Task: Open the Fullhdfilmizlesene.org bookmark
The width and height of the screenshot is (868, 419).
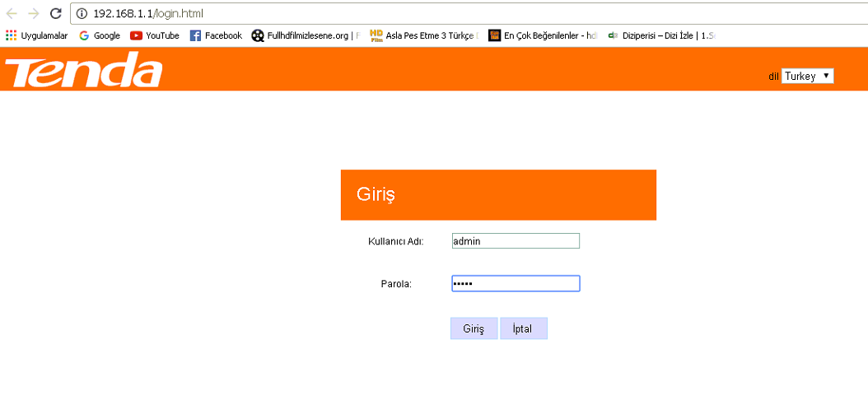Action: 306,35
